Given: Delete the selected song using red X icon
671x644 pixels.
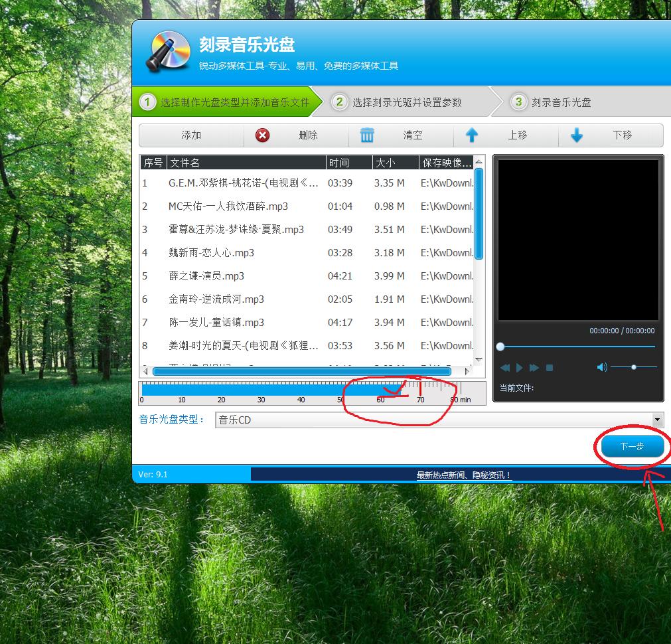Looking at the screenshot, I should coord(262,135).
